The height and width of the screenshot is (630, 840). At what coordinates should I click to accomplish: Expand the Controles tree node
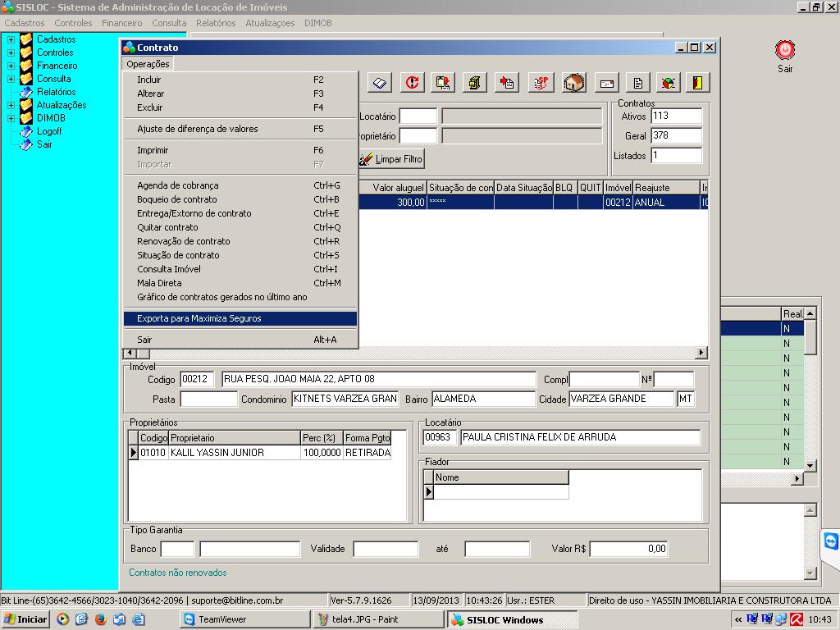[11, 52]
